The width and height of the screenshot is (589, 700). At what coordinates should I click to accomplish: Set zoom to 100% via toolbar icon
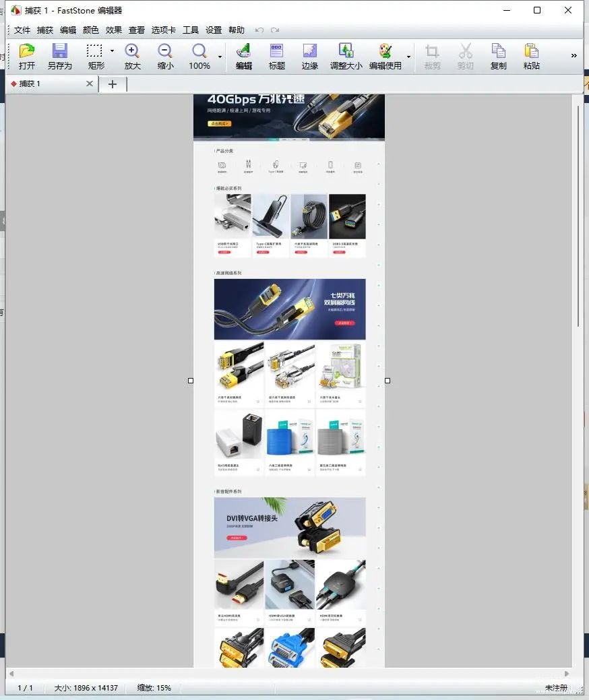199,56
